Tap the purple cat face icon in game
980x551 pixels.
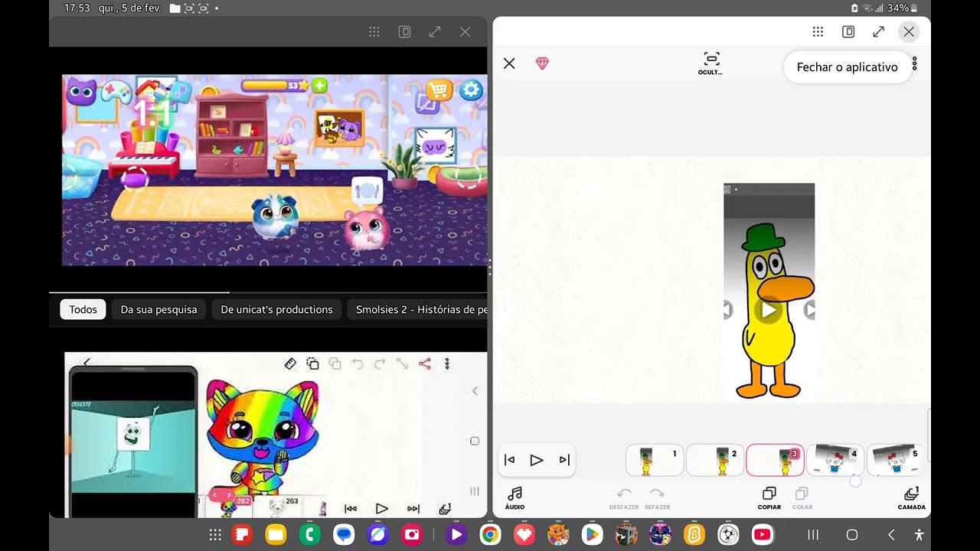coord(82,92)
